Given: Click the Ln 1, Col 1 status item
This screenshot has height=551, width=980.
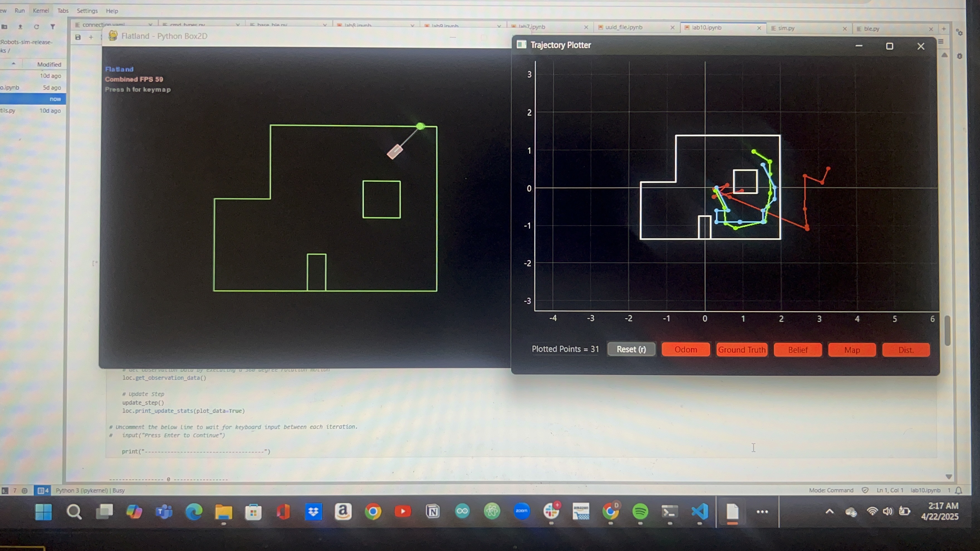Looking at the screenshot, I should [890, 491].
